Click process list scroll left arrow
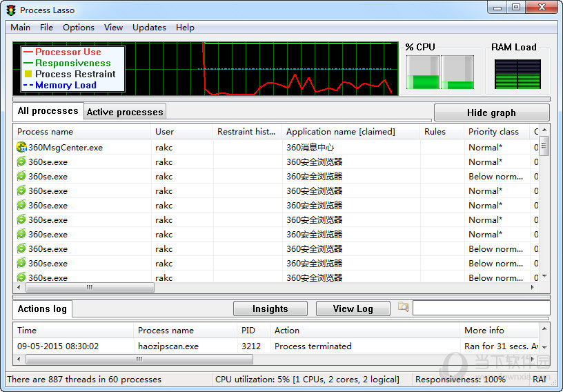Screen dimensions: 563x392 click(x=19, y=287)
